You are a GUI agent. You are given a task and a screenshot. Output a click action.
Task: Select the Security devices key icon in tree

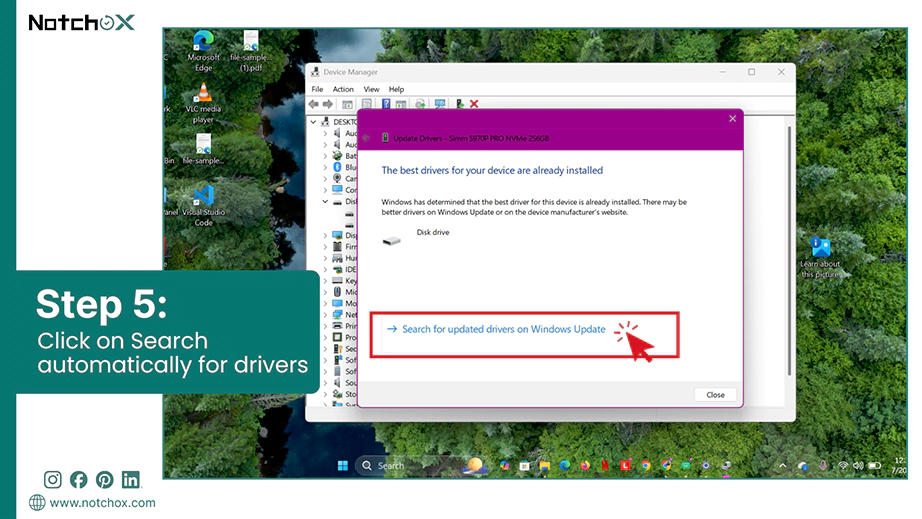click(337, 349)
